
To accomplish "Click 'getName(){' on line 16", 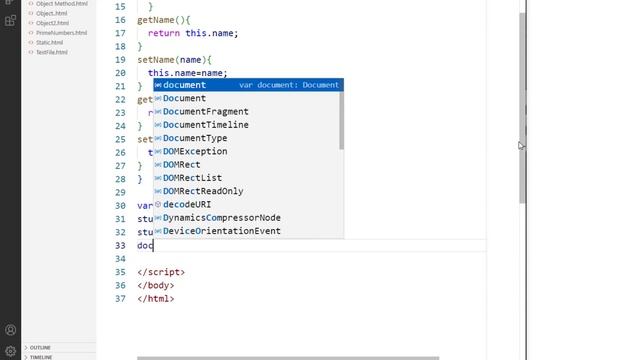I will coord(164,20).
